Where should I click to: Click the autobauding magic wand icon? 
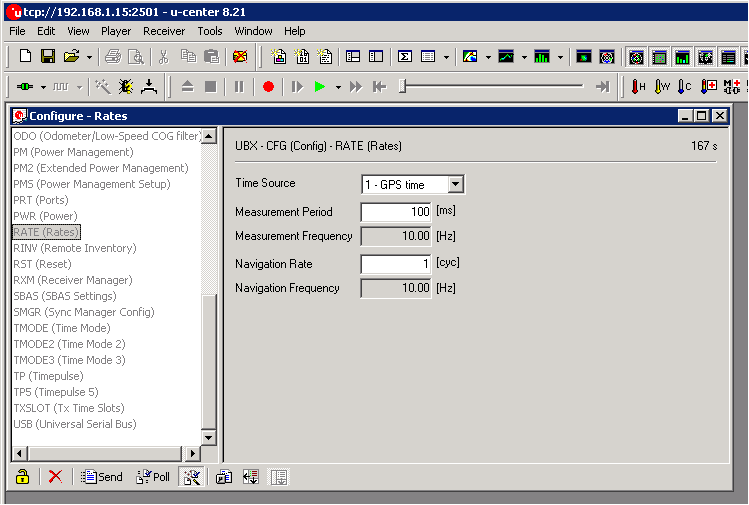[102, 86]
